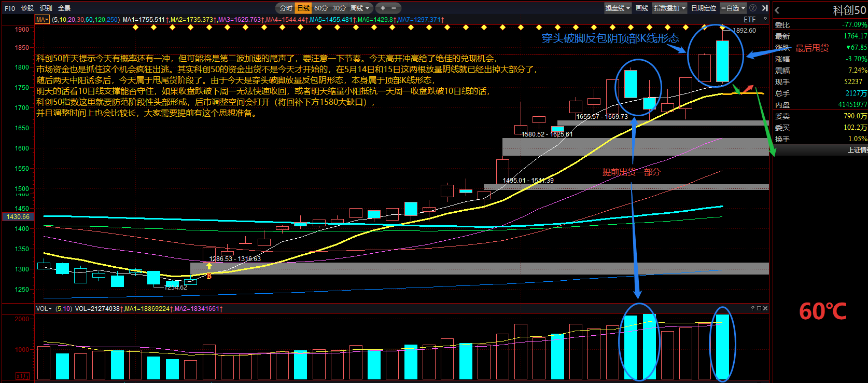Click the 画线 drawing tools button
The image size is (868, 383).
point(642,8)
